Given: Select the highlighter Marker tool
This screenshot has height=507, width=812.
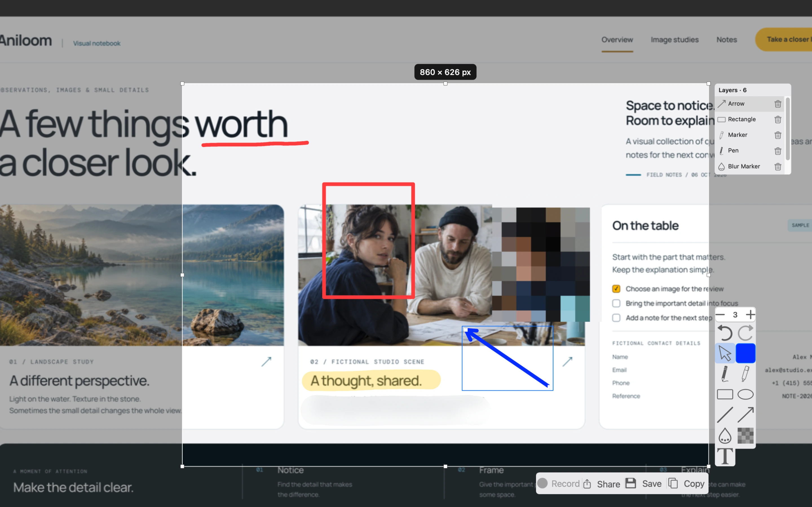Looking at the screenshot, I should click(x=745, y=373).
